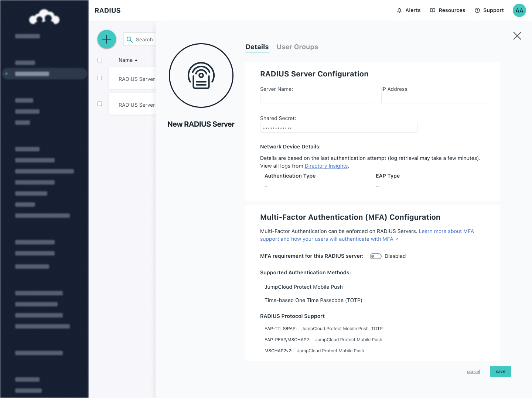This screenshot has height=398, width=532.
Task: Click the cancel link
Action: pyautogui.click(x=473, y=371)
